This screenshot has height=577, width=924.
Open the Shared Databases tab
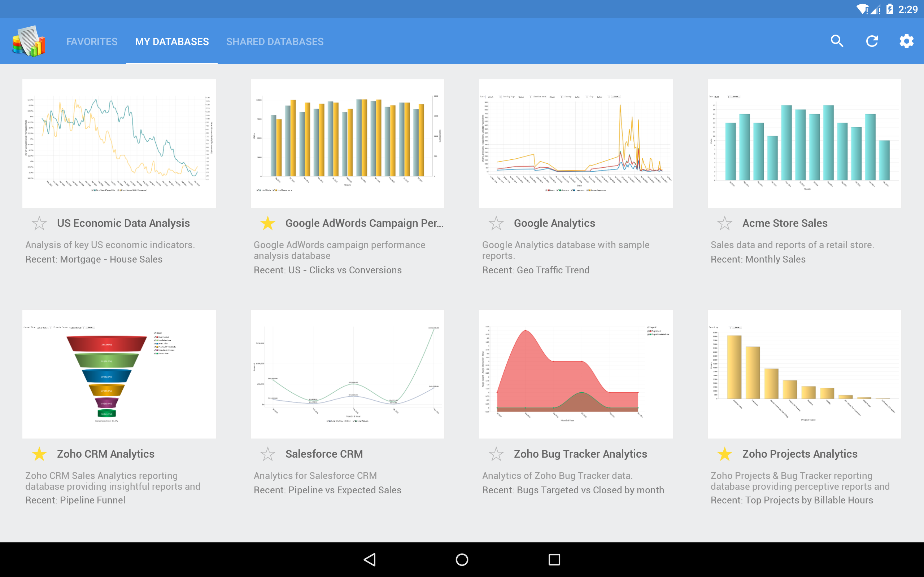tap(275, 41)
